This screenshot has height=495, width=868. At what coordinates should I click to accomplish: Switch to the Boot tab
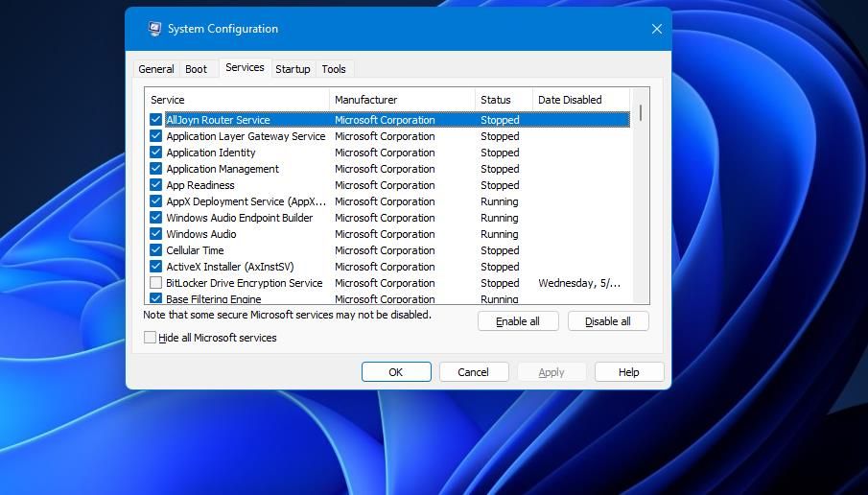(x=196, y=69)
